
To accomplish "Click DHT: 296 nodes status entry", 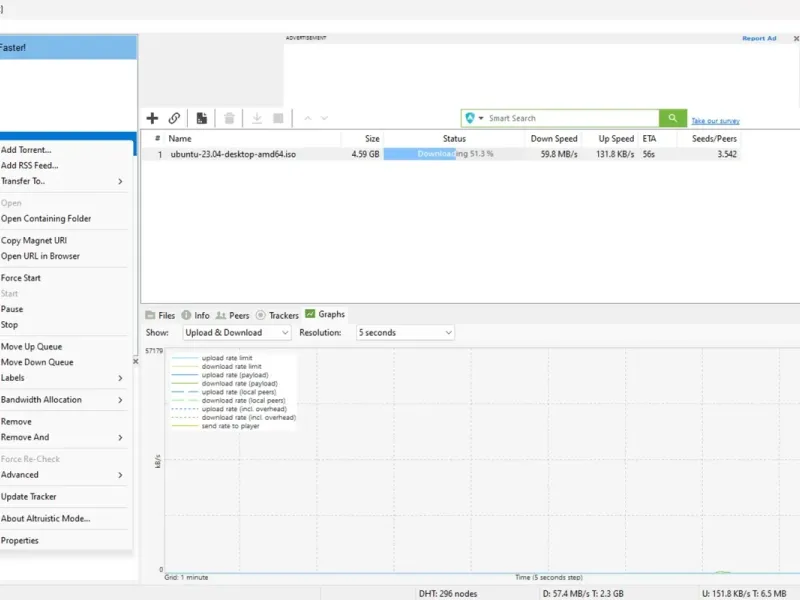I will (x=447, y=593).
